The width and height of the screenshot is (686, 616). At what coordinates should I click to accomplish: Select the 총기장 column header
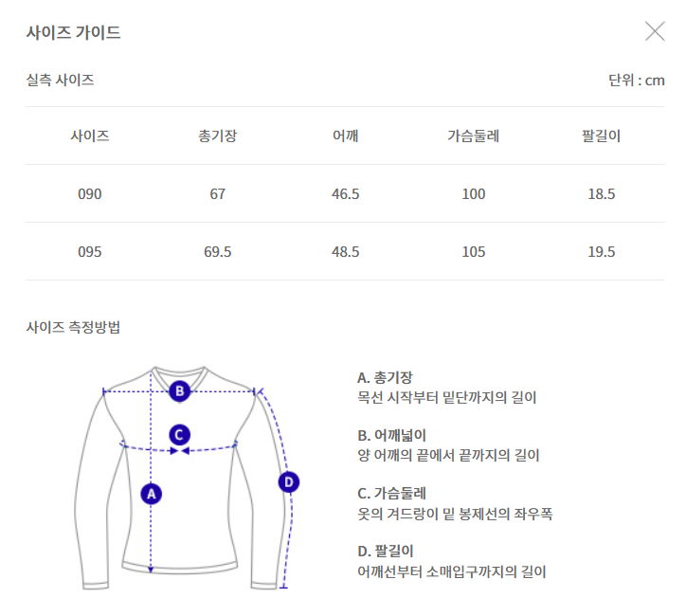click(217, 136)
